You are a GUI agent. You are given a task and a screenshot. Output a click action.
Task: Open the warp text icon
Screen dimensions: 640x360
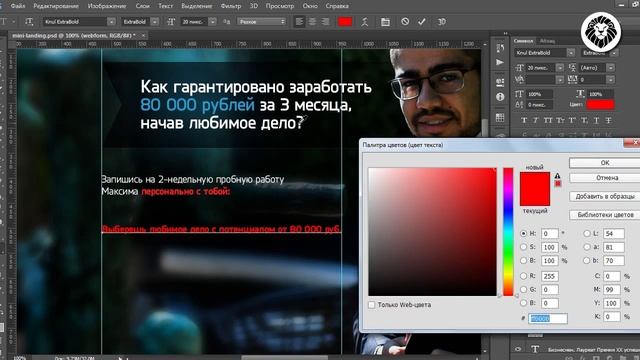(364, 22)
